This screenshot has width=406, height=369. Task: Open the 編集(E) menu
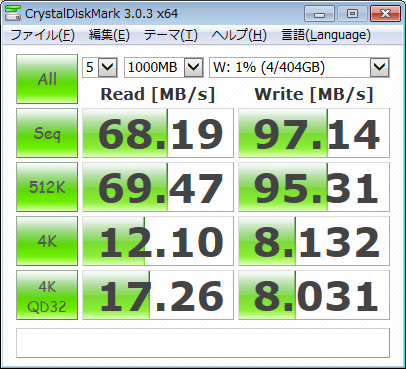click(x=109, y=35)
